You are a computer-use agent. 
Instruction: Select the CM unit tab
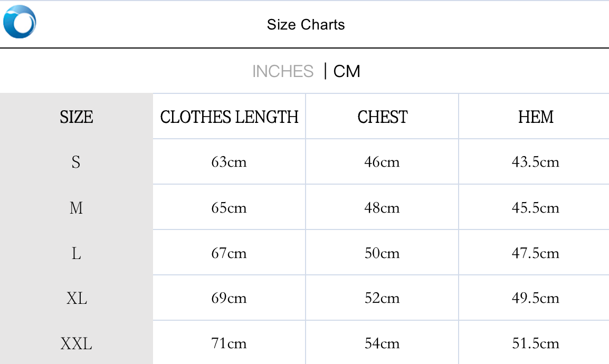pyautogui.click(x=347, y=71)
